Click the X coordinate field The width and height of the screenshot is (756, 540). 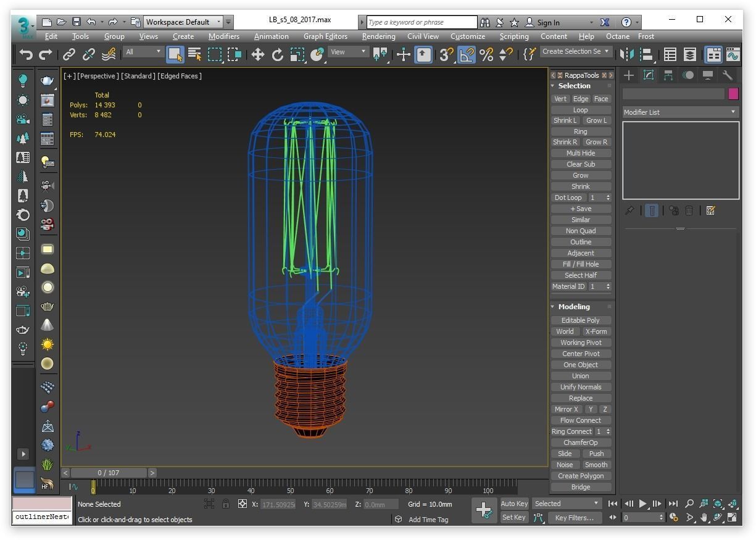pos(278,504)
